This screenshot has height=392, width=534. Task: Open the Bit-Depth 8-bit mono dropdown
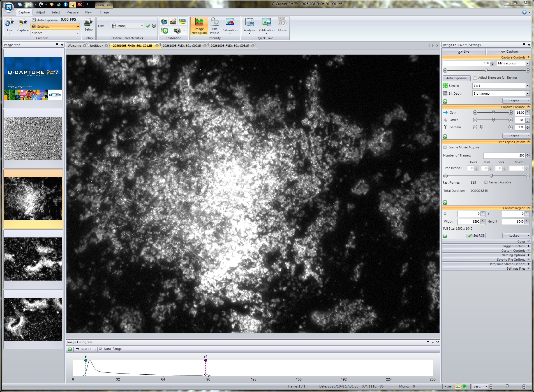click(501, 94)
